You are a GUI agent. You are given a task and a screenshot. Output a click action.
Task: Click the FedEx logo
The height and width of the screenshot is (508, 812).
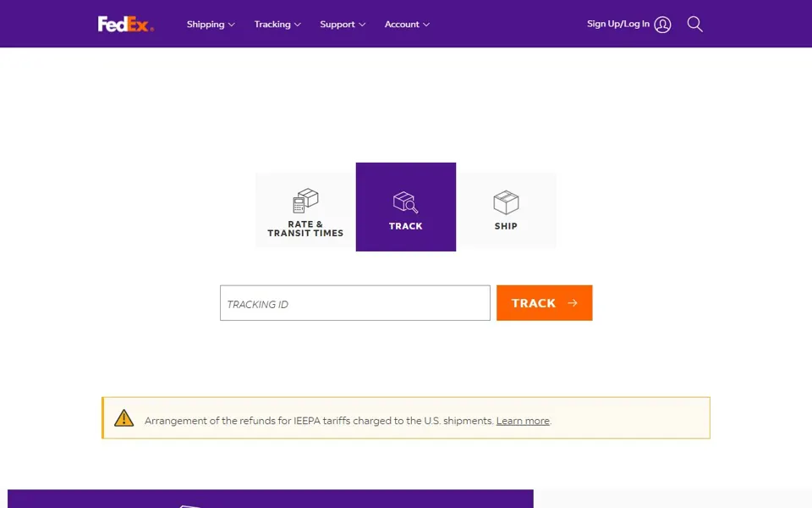pyautogui.click(x=126, y=24)
